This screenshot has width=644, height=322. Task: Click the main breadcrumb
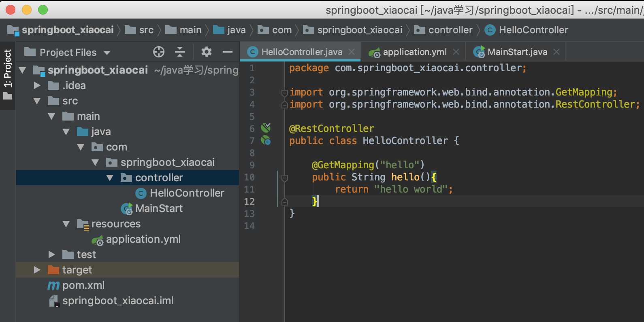click(183, 30)
